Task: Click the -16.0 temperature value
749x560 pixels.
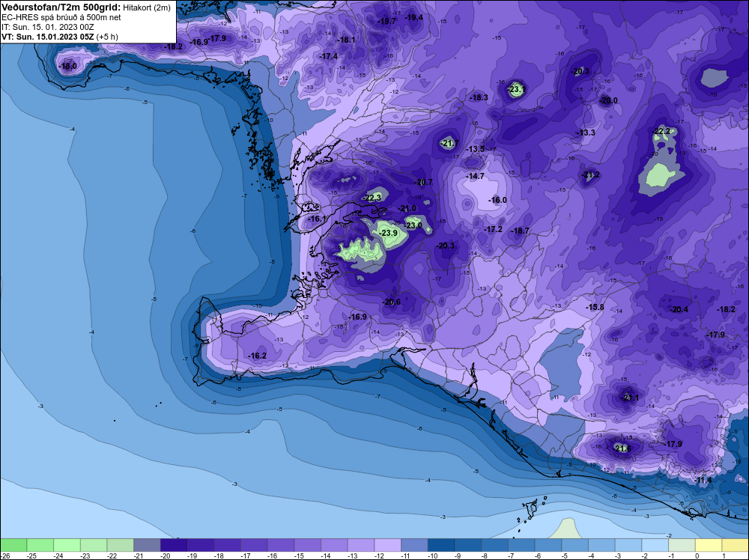Action: tap(498, 200)
